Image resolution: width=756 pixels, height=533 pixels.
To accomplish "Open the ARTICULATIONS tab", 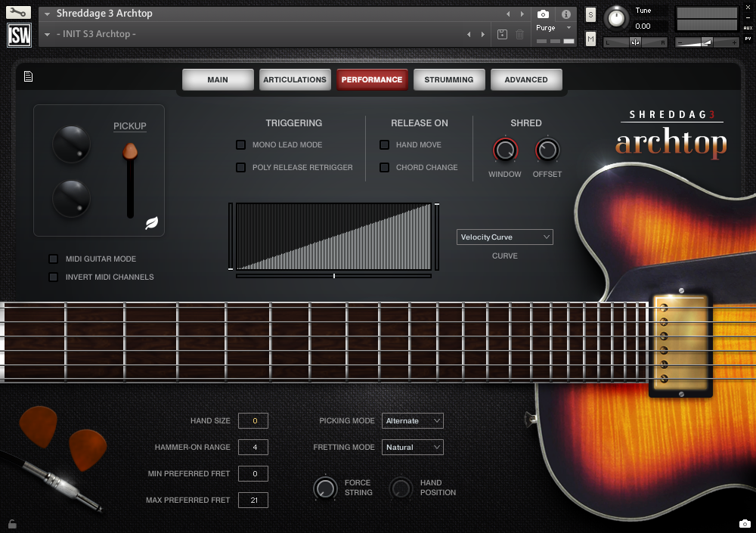I will pos(295,79).
